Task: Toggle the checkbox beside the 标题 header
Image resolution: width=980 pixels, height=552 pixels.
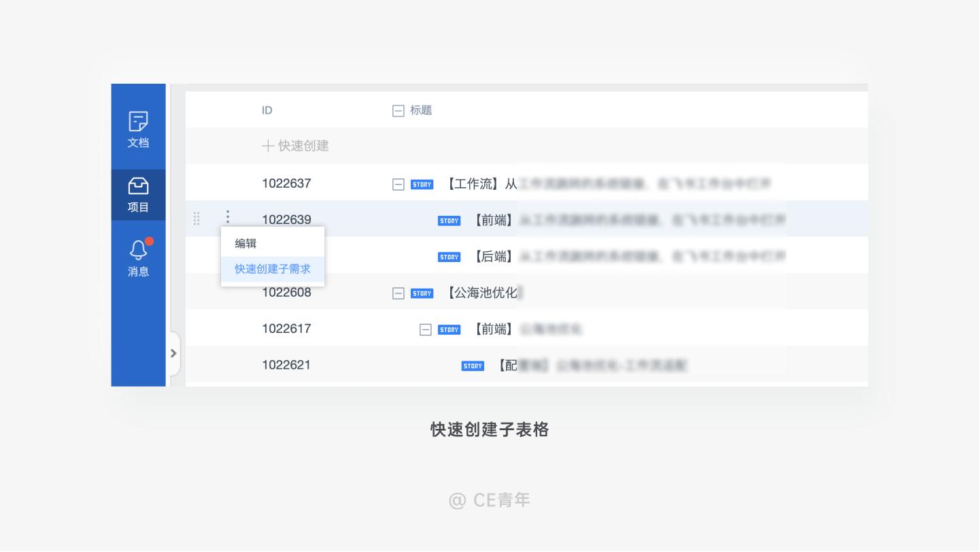Action: tap(399, 110)
